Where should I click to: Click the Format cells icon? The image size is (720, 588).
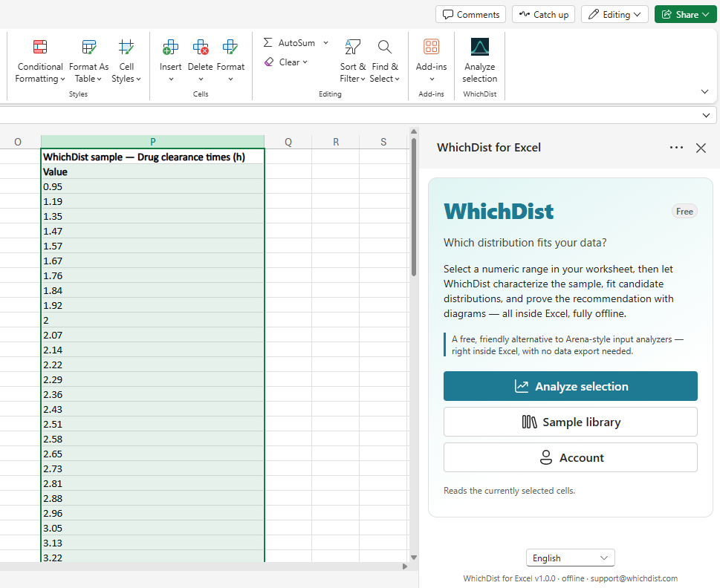[230, 47]
